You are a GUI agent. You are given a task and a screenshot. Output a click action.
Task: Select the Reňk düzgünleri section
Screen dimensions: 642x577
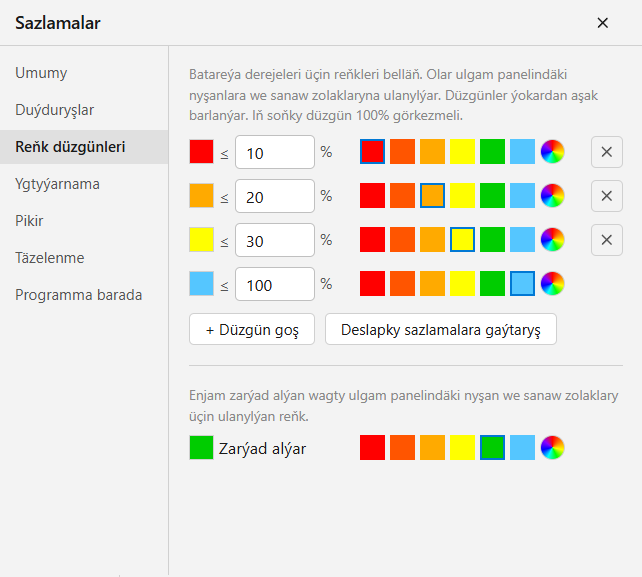point(84,147)
